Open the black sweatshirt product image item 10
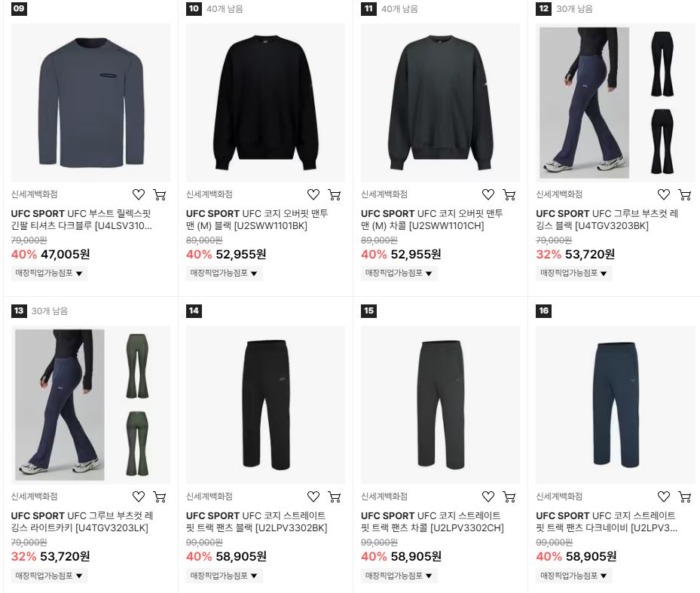700x593 pixels. 266,102
